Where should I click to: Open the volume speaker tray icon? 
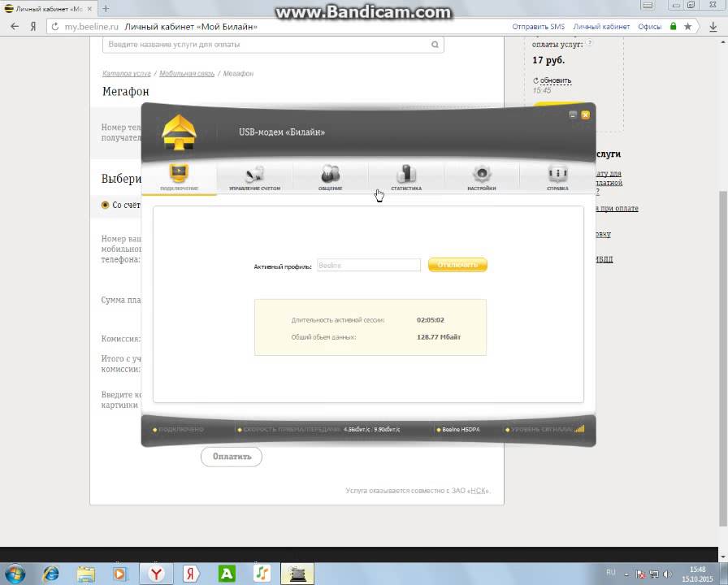click(668, 574)
